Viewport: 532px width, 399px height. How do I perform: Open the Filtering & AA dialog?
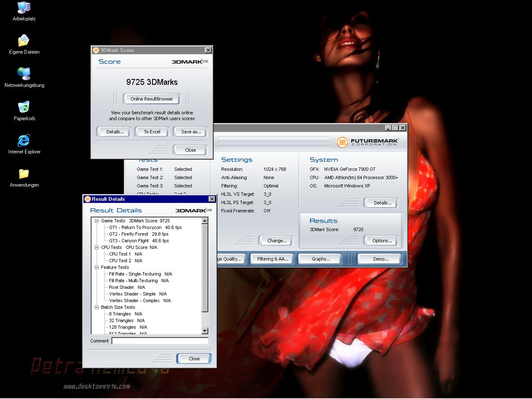272,259
